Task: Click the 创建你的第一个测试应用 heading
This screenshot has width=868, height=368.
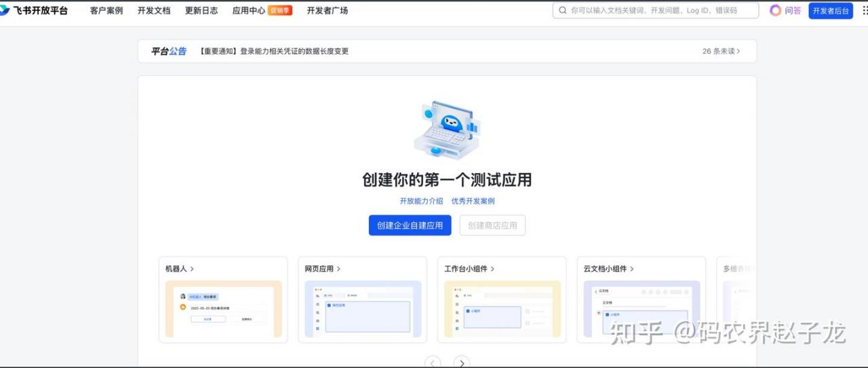Action: 447,180
